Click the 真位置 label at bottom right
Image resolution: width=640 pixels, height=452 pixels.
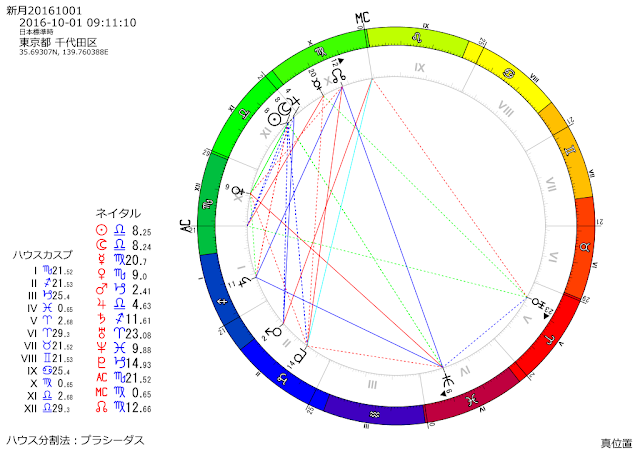pyautogui.click(x=616, y=443)
